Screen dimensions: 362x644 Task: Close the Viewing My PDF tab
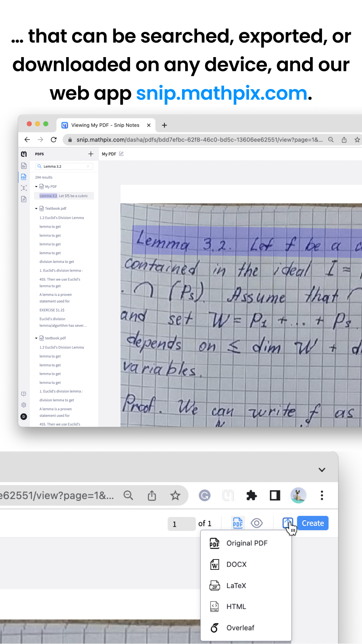pyautogui.click(x=149, y=125)
